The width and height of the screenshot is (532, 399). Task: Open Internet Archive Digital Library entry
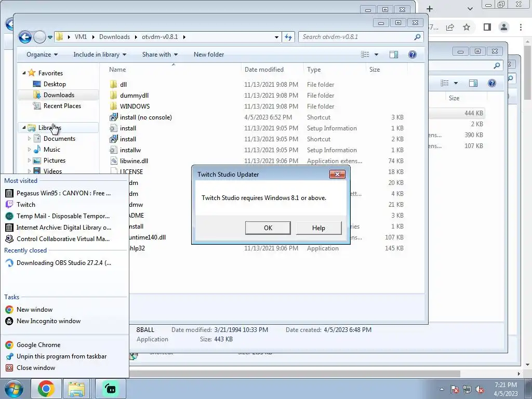64,228
